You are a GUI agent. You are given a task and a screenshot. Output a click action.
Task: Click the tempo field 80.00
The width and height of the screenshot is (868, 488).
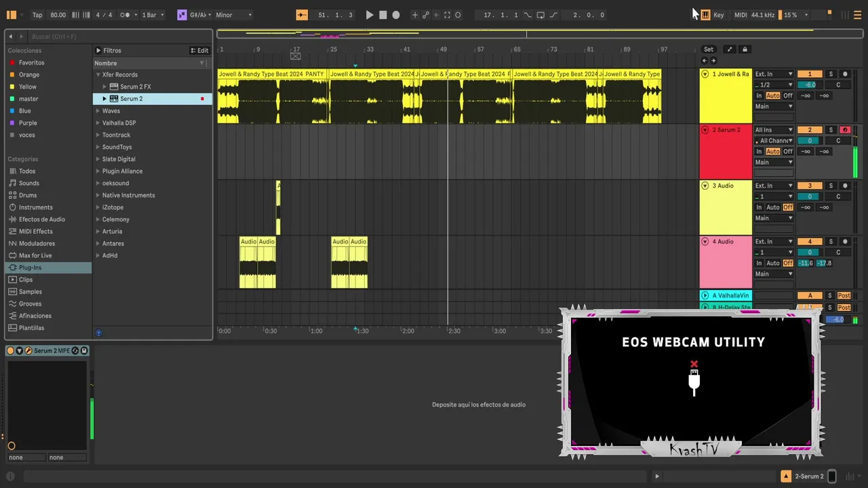click(58, 15)
